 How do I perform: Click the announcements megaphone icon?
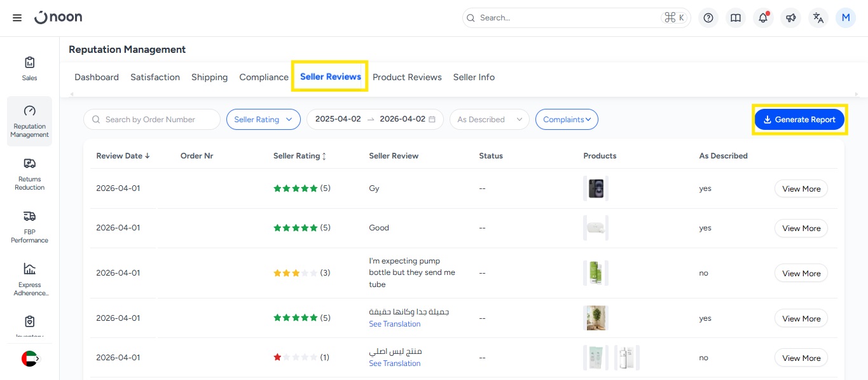tap(790, 18)
